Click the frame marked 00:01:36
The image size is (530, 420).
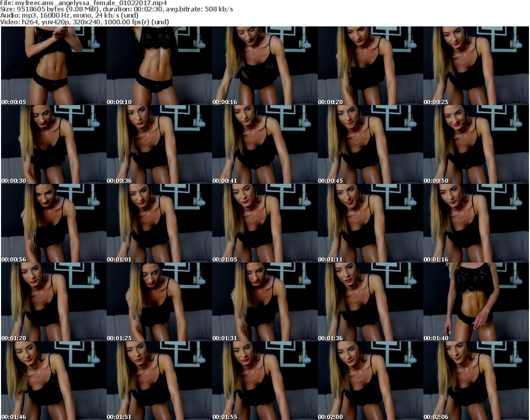point(370,302)
